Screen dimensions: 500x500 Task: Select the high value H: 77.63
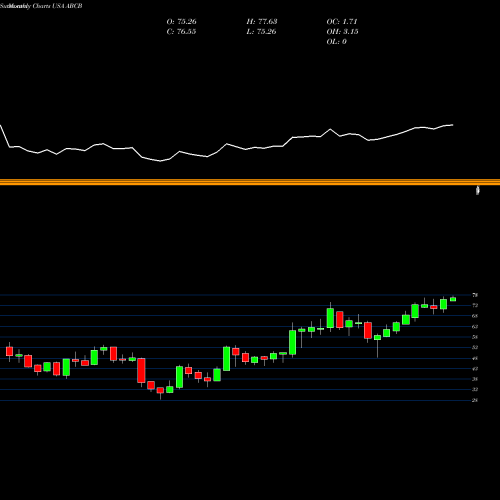coord(262,22)
